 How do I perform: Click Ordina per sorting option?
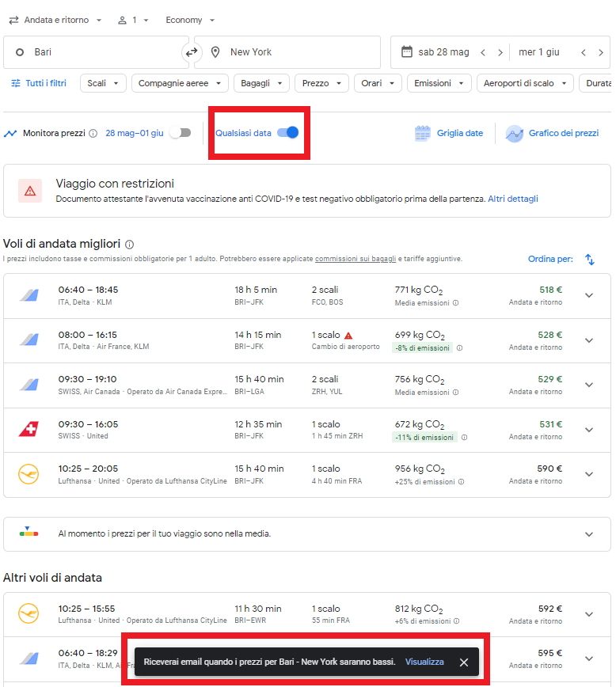tap(550, 260)
